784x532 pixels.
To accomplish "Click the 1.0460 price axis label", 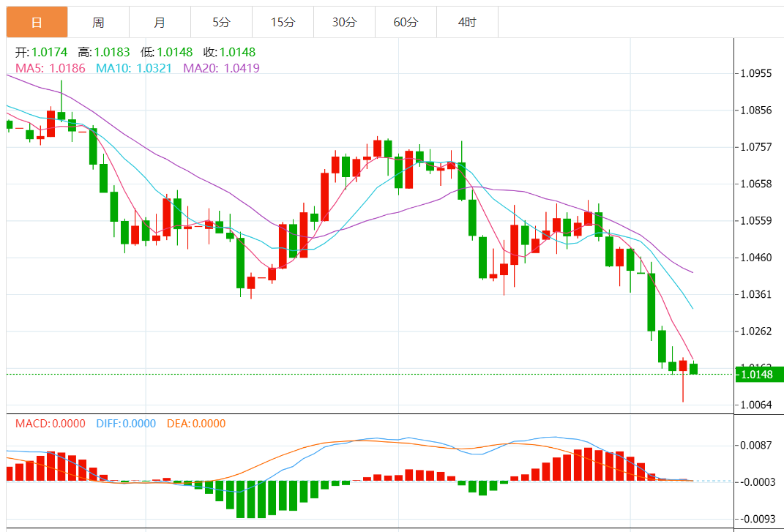I will (x=756, y=258).
